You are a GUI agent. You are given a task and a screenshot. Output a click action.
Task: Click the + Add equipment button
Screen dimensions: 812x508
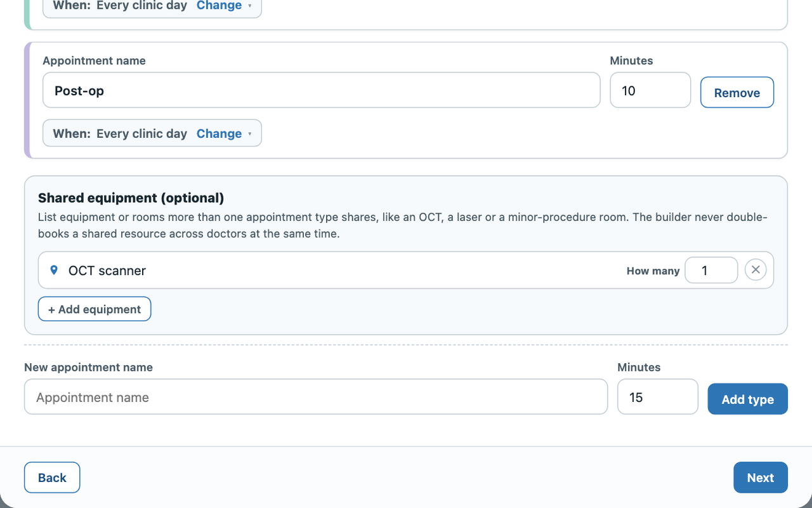tap(95, 309)
